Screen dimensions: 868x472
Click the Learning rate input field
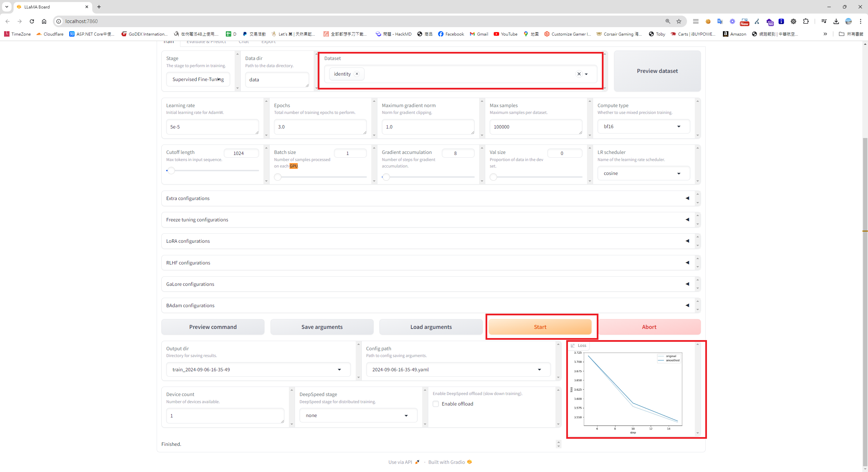pyautogui.click(x=212, y=127)
